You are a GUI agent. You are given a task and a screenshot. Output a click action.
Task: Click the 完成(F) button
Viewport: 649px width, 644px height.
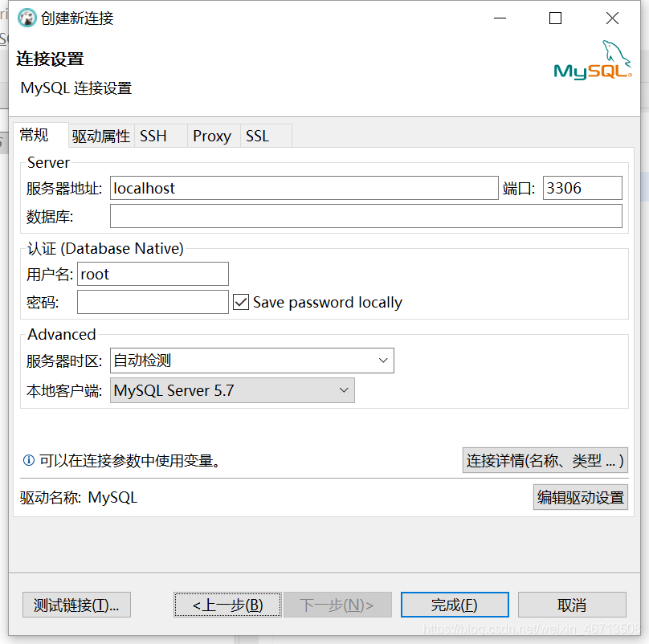pos(455,605)
